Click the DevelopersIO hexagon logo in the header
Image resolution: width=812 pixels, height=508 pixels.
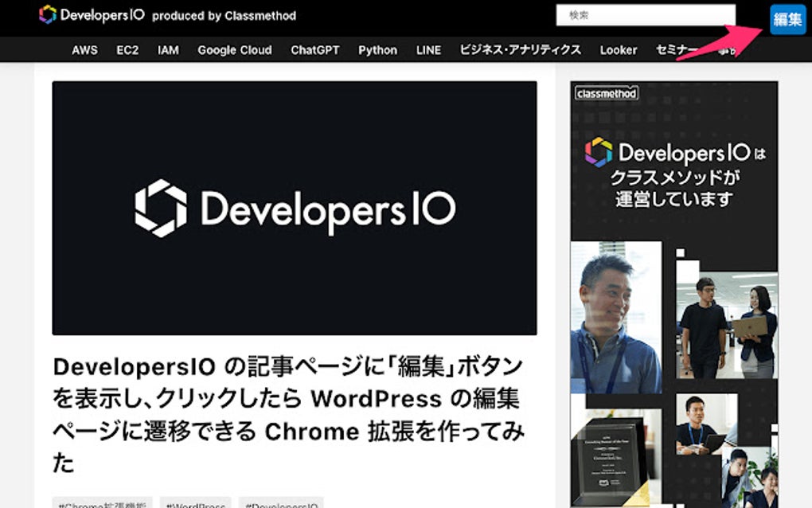[46, 14]
